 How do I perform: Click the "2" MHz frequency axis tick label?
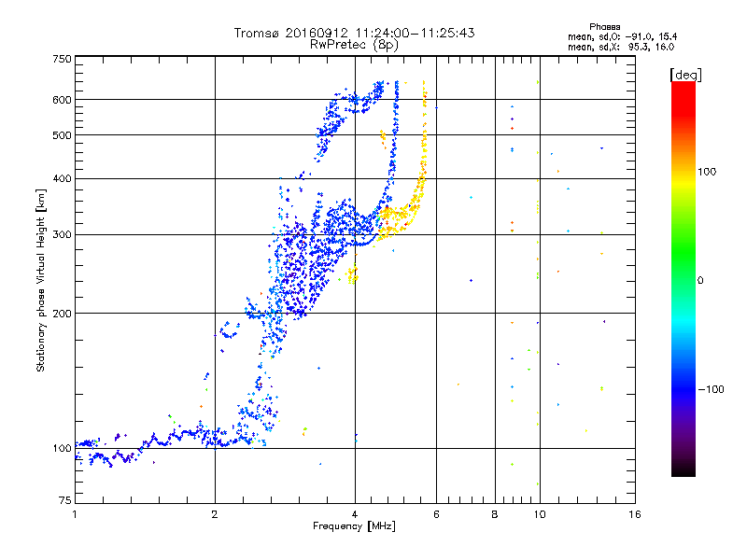(x=215, y=514)
